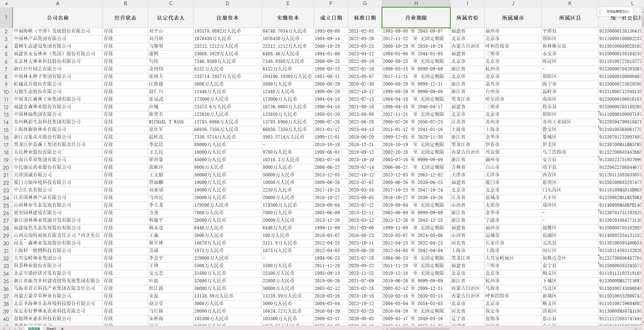Viewport: 644px width, 330px height.
Task: Click the 法定代表人 header cell
Action: pyautogui.click(x=171, y=18)
